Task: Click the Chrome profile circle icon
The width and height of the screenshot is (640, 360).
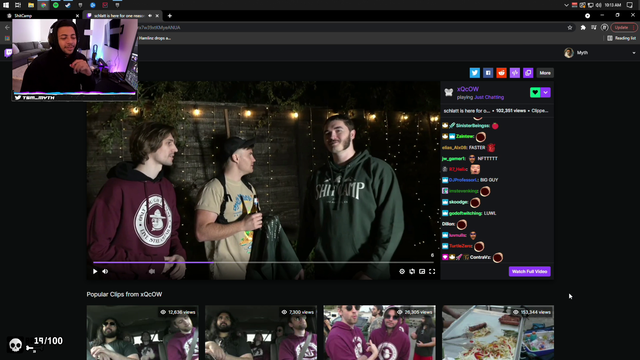Action: 604,27
